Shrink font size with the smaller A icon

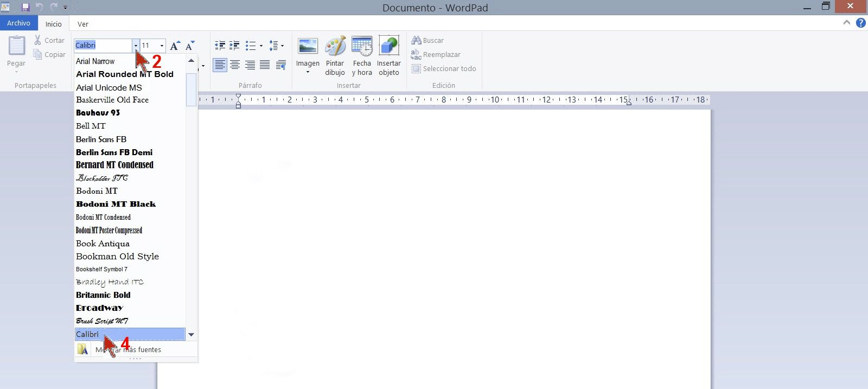[x=189, y=46]
